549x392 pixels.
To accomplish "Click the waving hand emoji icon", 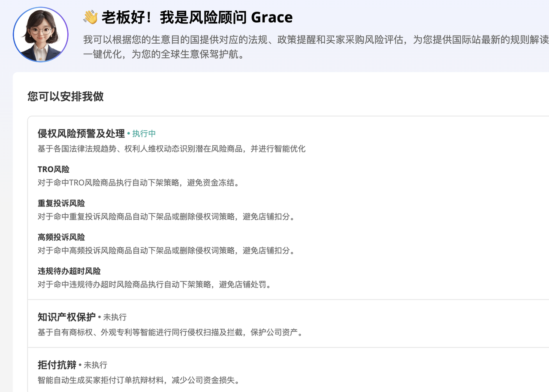I will pos(90,17).
